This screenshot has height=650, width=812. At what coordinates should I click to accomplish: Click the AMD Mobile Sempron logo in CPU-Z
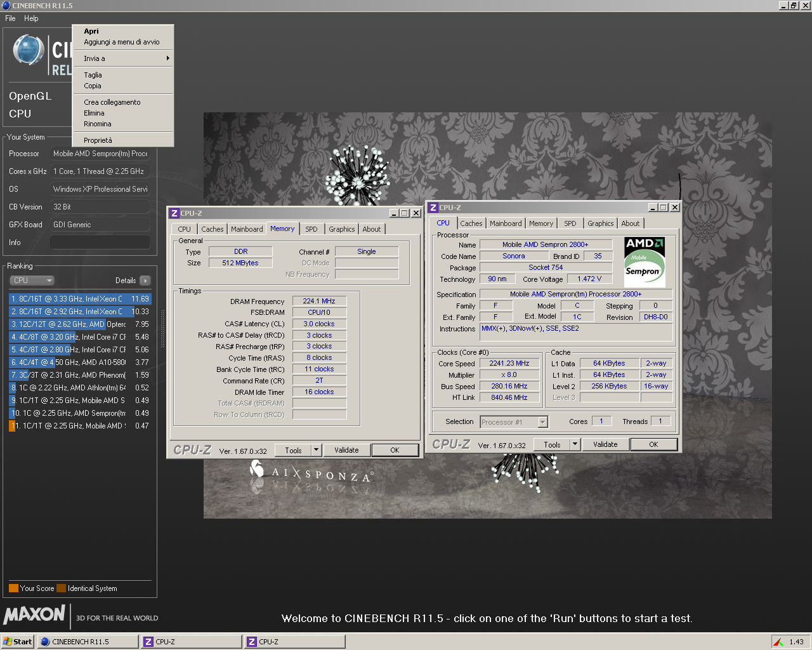coord(645,261)
